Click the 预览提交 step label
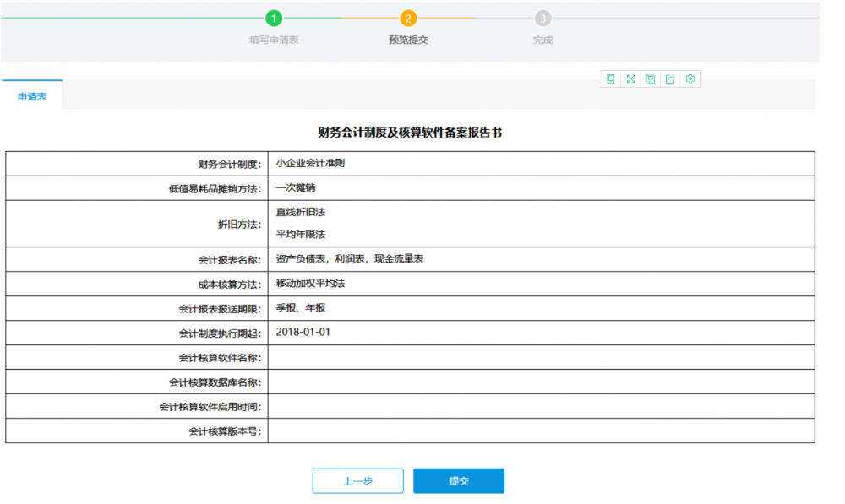845x504 pixels. tap(408, 40)
